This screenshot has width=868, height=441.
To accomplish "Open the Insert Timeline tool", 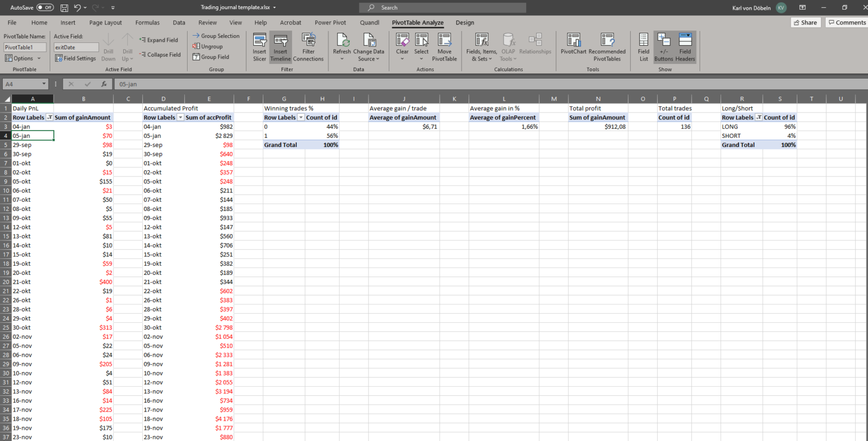I will tap(280, 47).
